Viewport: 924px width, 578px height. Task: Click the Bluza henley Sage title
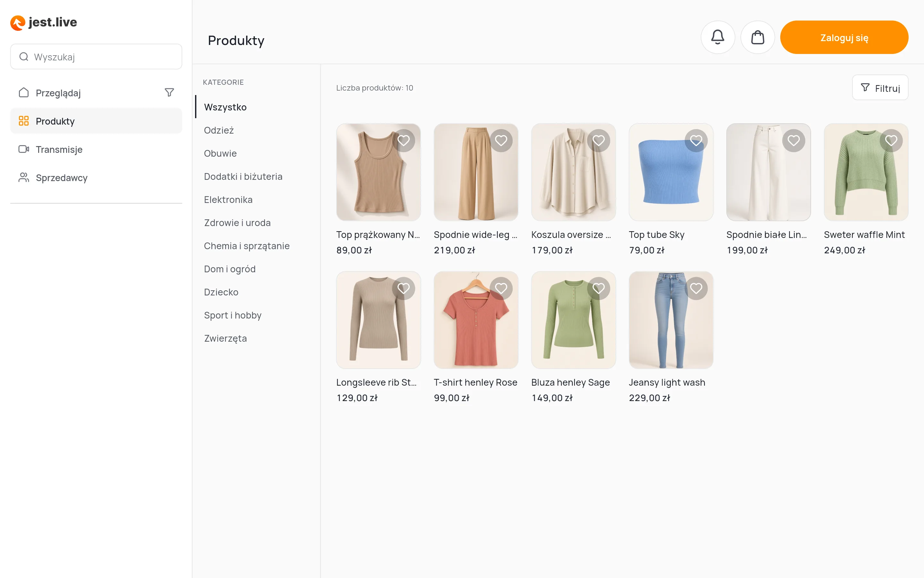570,382
